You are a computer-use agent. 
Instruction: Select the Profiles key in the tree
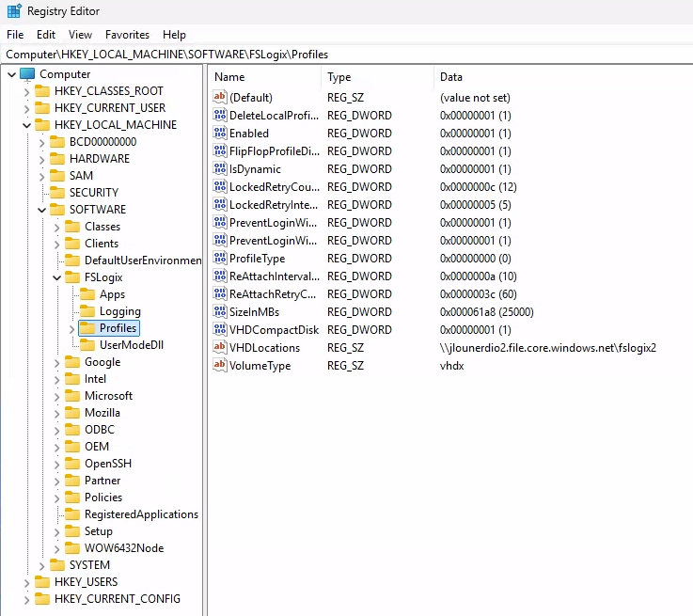[x=118, y=328]
